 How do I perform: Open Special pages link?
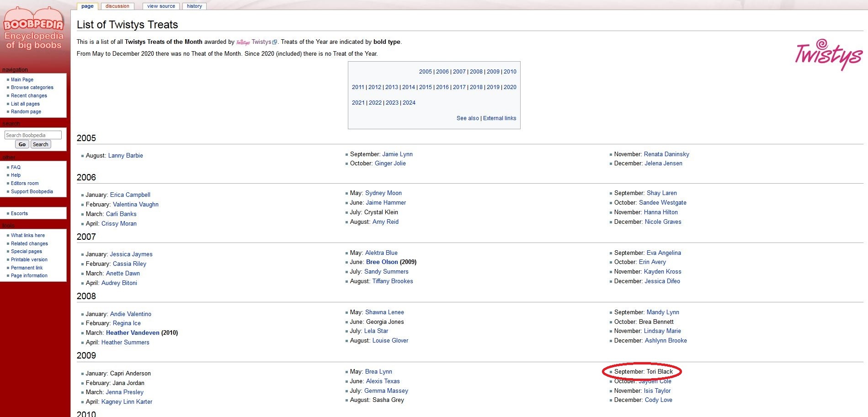(x=27, y=251)
